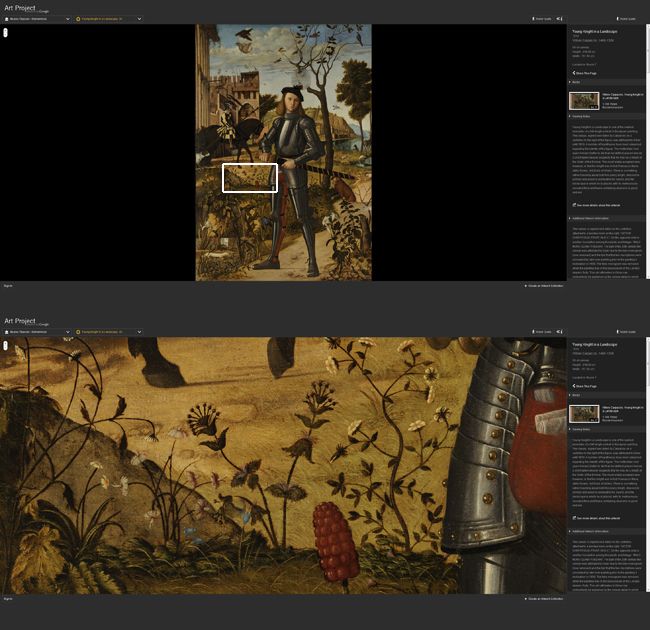The height and width of the screenshot is (630, 650).
Task: Click the knight painting in top view
Action: coord(284,153)
